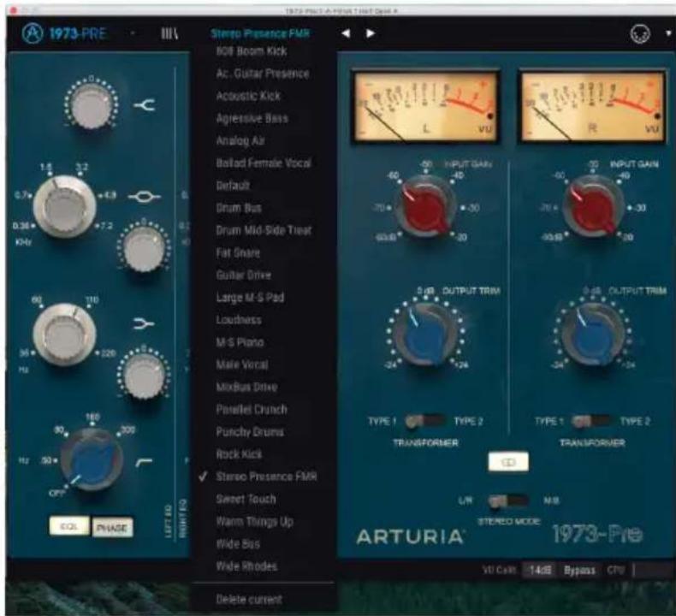
Task: Open the preset library browser icon
Action: (169, 33)
